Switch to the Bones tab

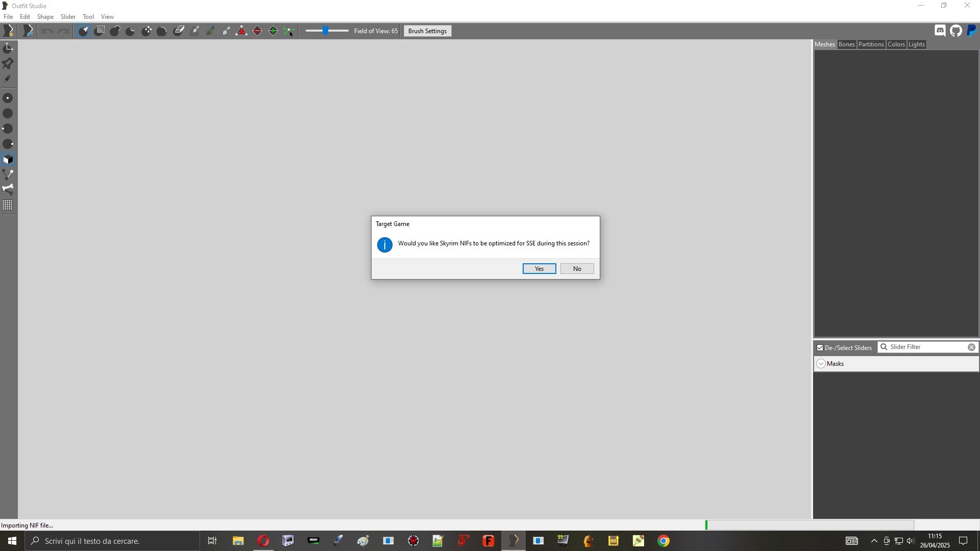[x=847, y=44]
